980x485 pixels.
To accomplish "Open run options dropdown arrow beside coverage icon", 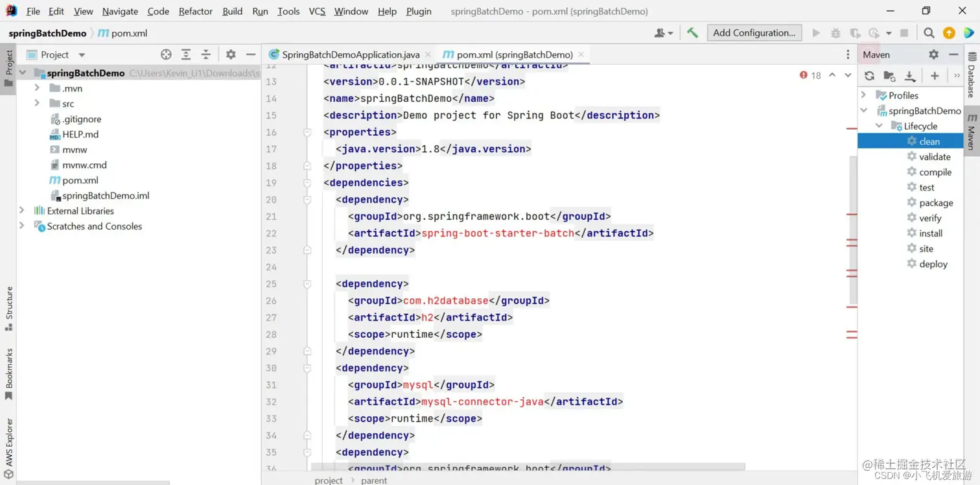I will [889, 33].
